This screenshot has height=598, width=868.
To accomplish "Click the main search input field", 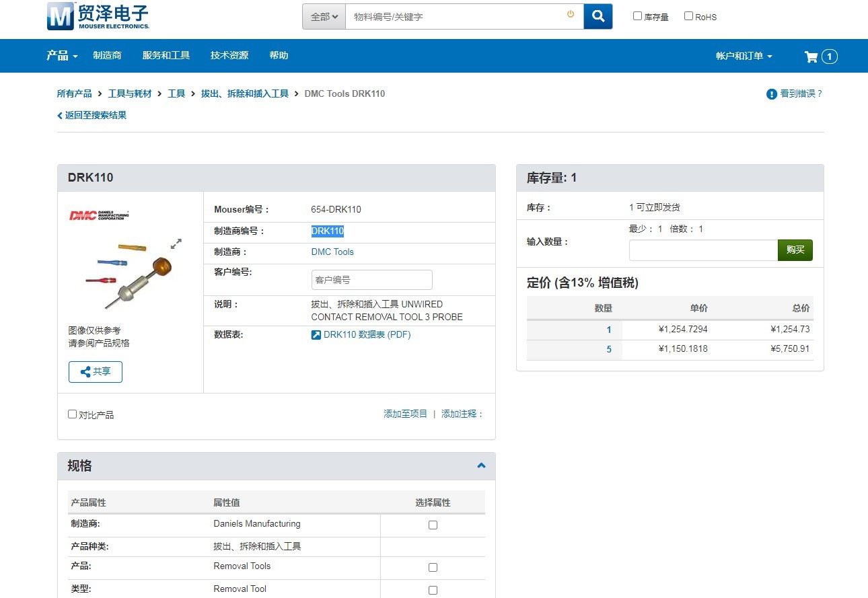I will pyautogui.click(x=464, y=16).
